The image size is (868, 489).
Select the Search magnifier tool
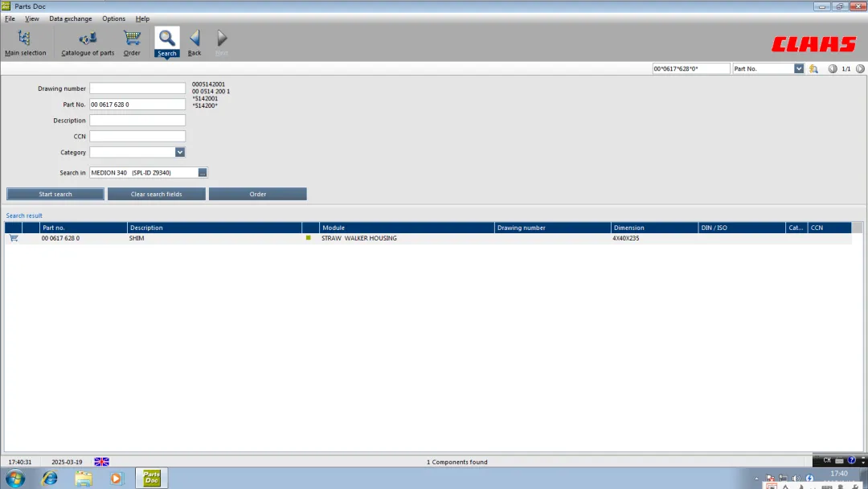[x=166, y=43]
